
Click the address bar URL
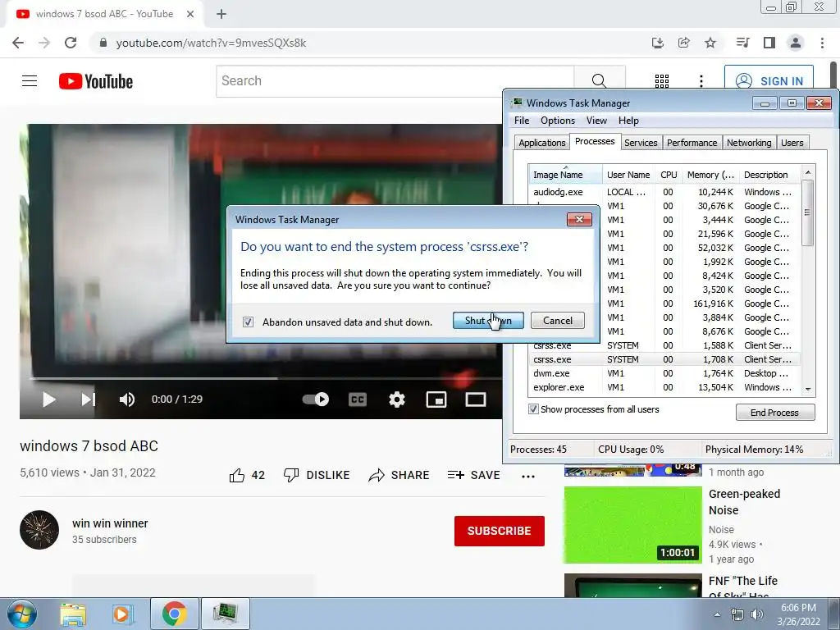[211, 43]
